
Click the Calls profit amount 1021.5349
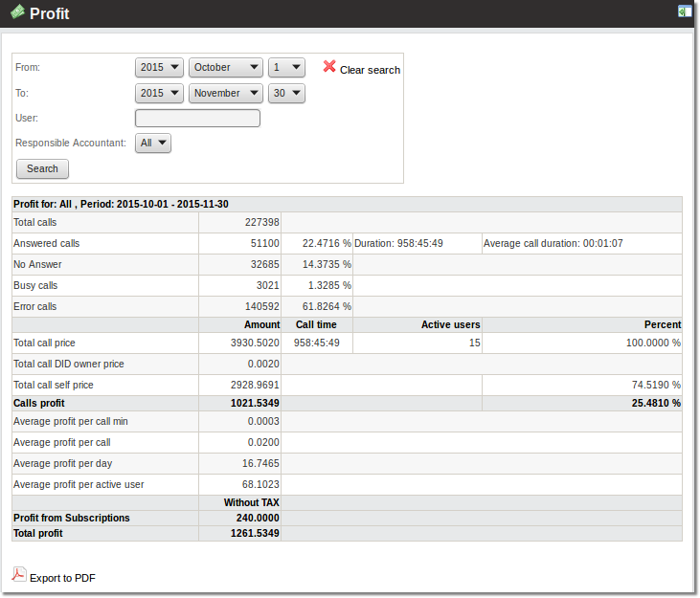tap(255, 404)
